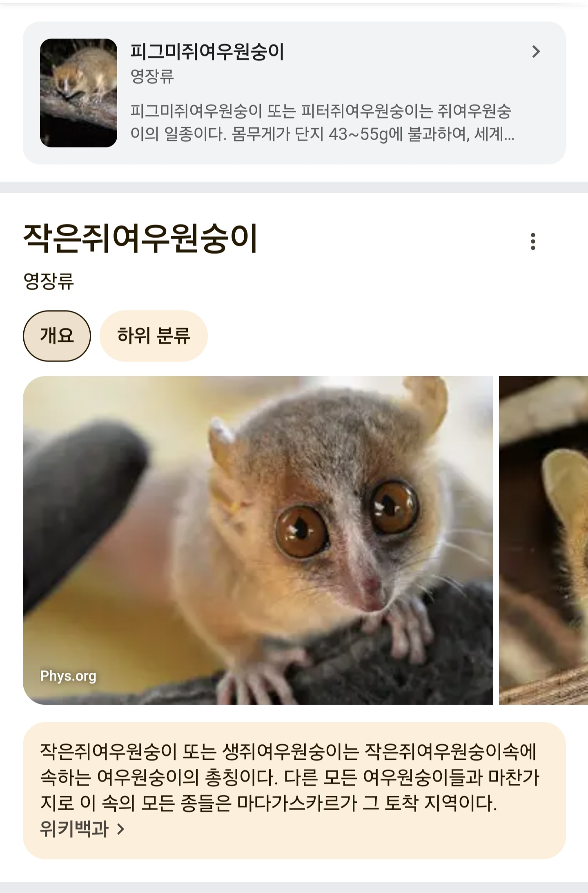Tap the 영장류 subtitle under 작은쥐여우원숭이

tap(49, 281)
